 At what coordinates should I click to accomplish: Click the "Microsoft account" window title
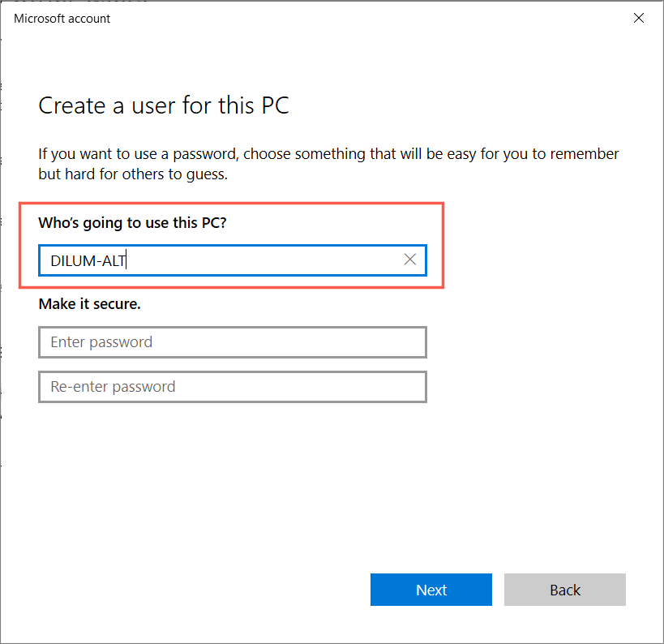tap(62, 18)
